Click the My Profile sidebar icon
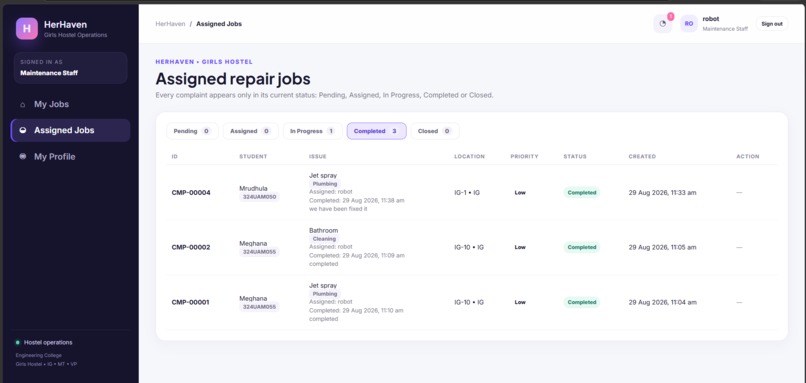This screenshot has height=383, width=806. pos(23,157)
